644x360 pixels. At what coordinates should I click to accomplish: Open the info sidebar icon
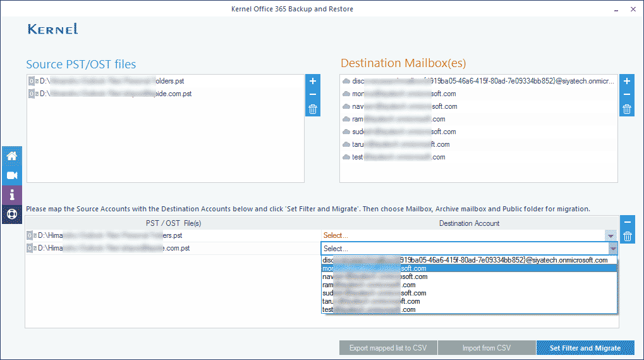(12, 195)
